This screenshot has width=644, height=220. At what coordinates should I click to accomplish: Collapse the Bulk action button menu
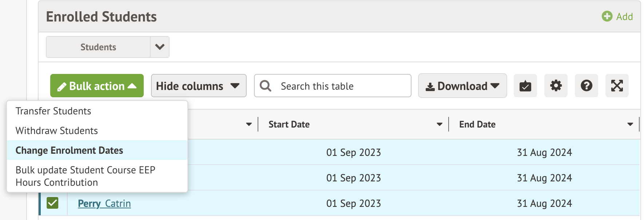pyautogui.click(x=97, y=86)
